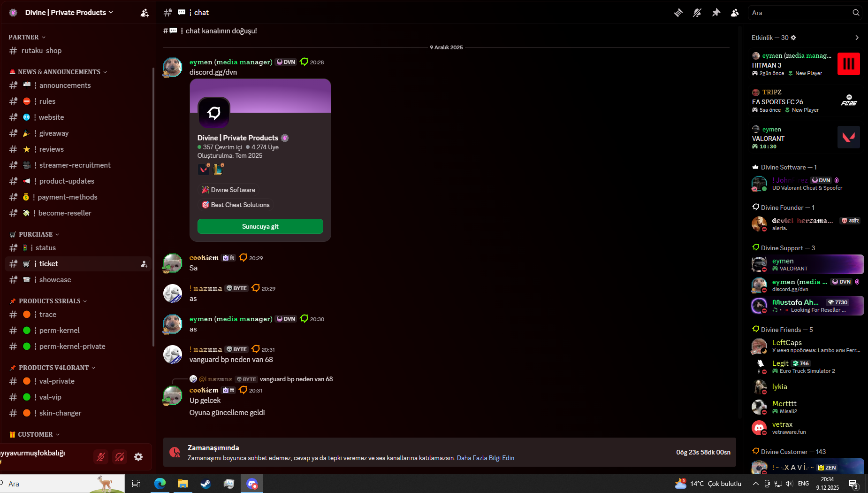Open Task View on the taskbar
The width and height of the screenshot is (868, 493).
click(x=136, y=484)
